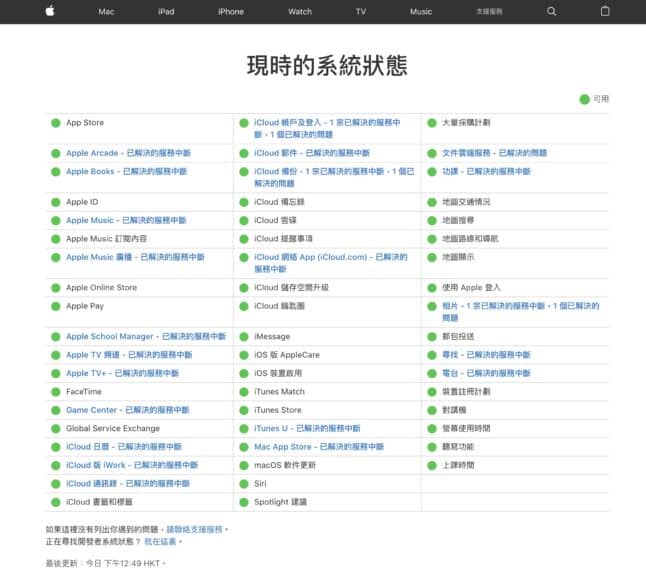Open the Apple Books resolved outage link

[x=126, y=171]
